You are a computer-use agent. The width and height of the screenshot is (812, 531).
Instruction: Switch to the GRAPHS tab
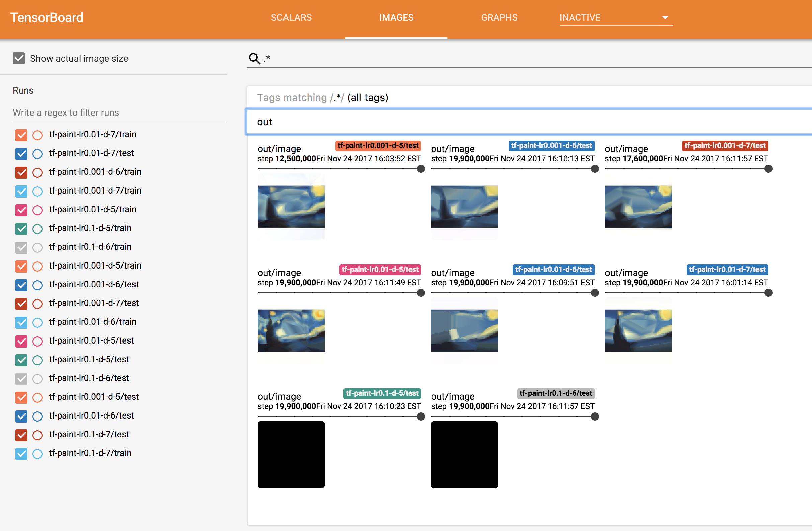499,18
